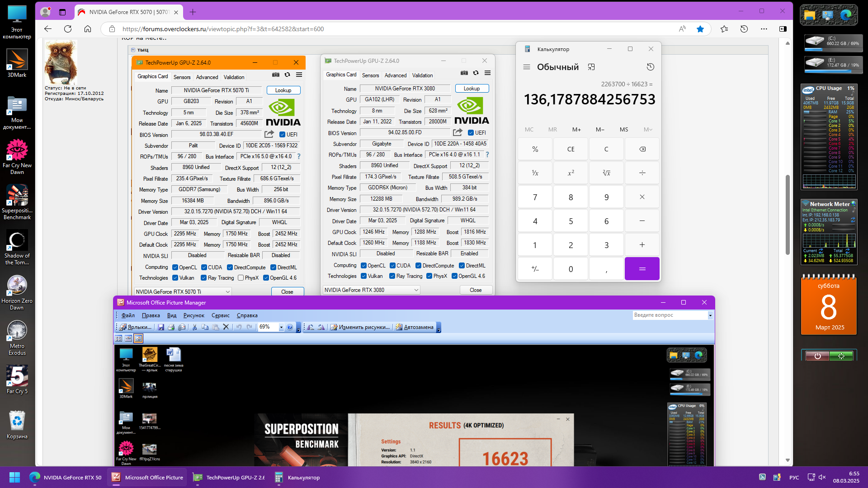Open the Рисунок menu in Picture Manager

point(193,315)
